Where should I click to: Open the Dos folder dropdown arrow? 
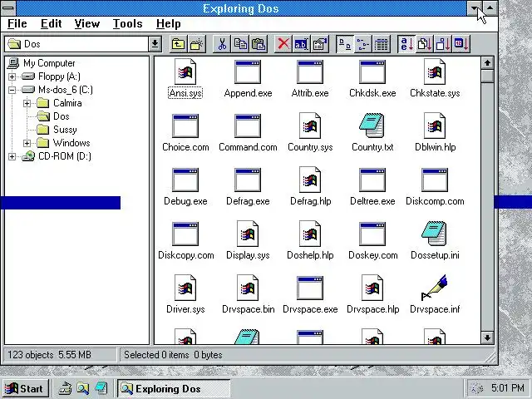pyautogui.click(x=155, y=44)
